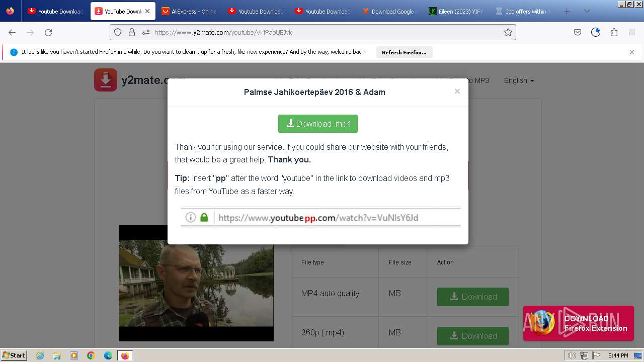Click the 5:44 PM system clock
Viewport: 644px width, 362px height.
(618, 355)
